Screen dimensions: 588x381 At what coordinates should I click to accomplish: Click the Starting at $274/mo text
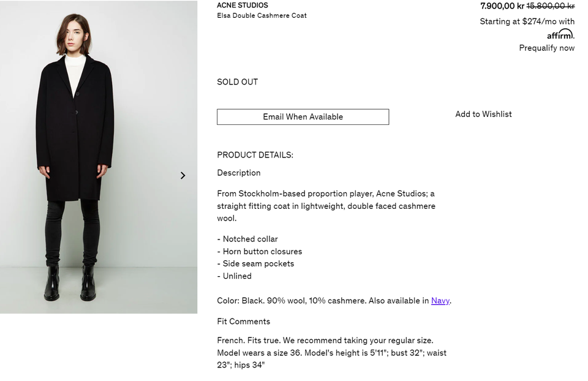[527, 21]
